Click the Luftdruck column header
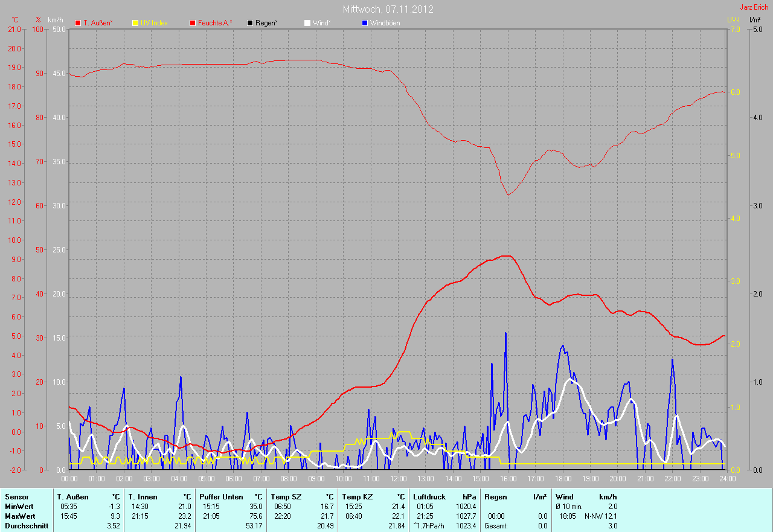The height and width of the screenshot is (532, 773). click(429, 496)
